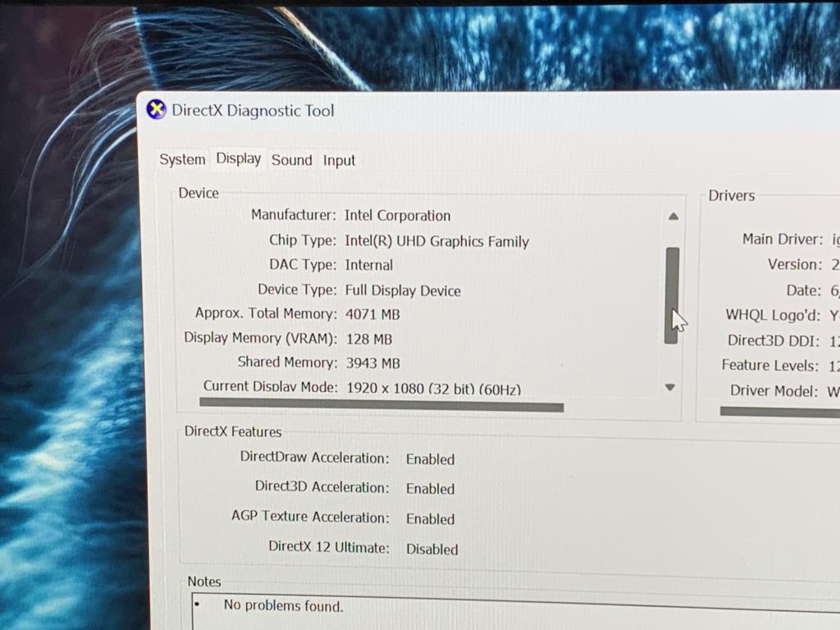
Task: Select the 4071 MB total memory value
Action: pyautogui.click(x=373, y=314)
